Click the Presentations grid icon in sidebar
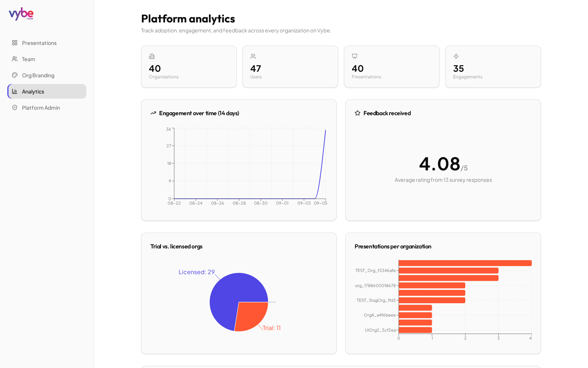The width and height of the screenshot is (588, 368). click(15, 43)
